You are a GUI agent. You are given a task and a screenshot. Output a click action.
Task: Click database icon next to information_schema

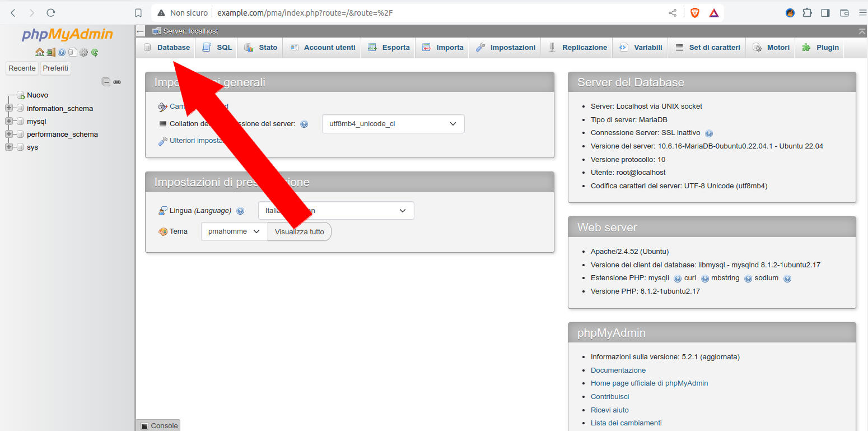coord(21,108)
